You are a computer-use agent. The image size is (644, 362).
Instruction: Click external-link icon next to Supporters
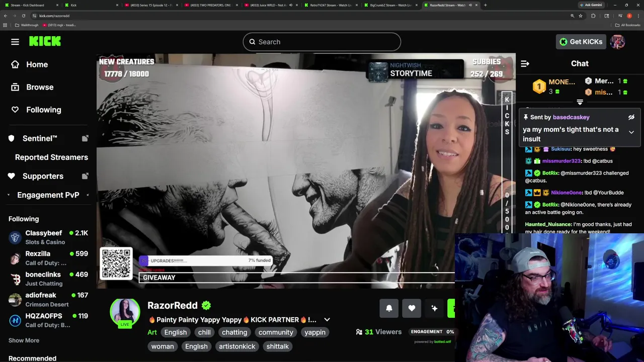[x=85, y=176]
